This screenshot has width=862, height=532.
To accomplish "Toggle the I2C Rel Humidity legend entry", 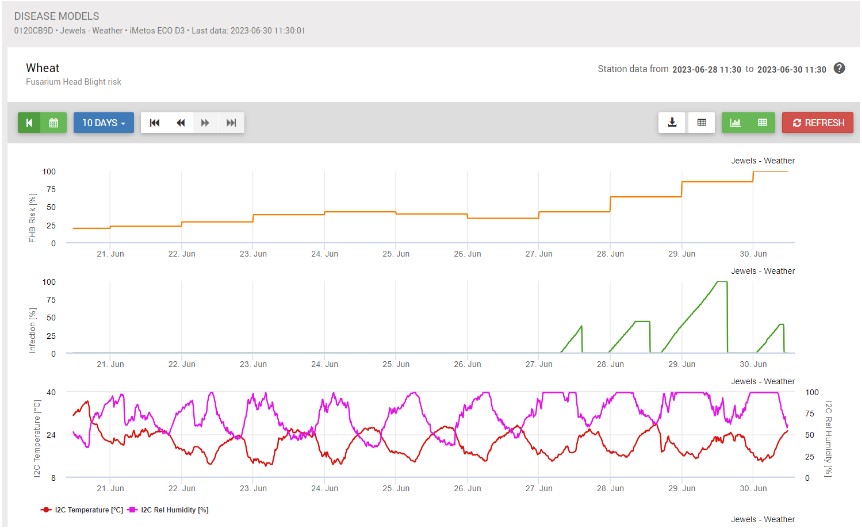I will coord(168,510).
